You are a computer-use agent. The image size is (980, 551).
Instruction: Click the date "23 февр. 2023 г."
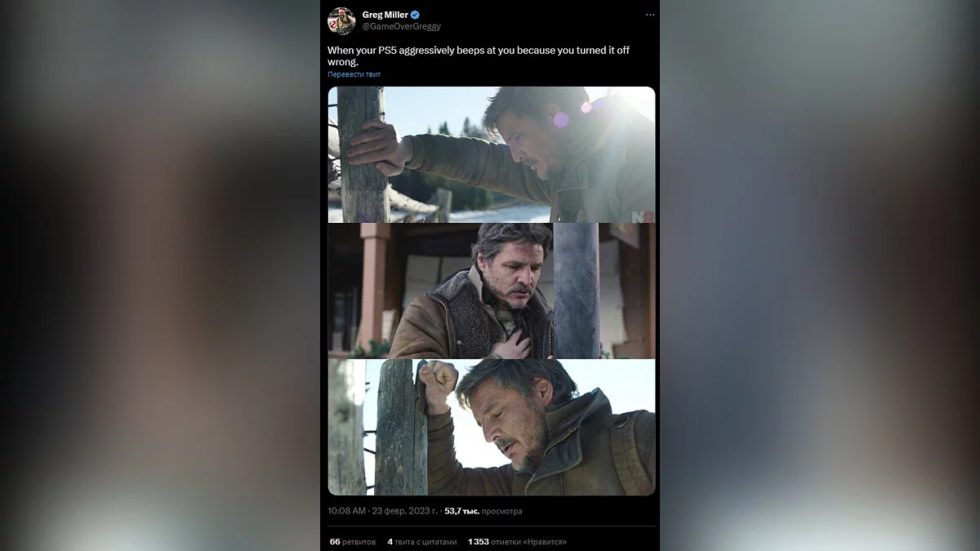[403, 511]
